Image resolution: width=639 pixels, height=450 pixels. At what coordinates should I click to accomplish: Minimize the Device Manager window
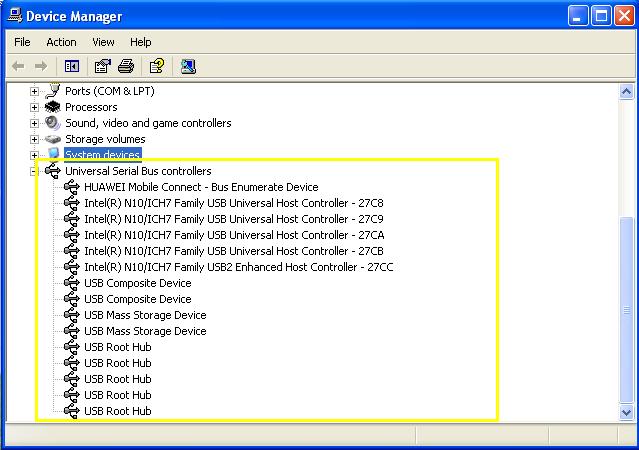577,16
